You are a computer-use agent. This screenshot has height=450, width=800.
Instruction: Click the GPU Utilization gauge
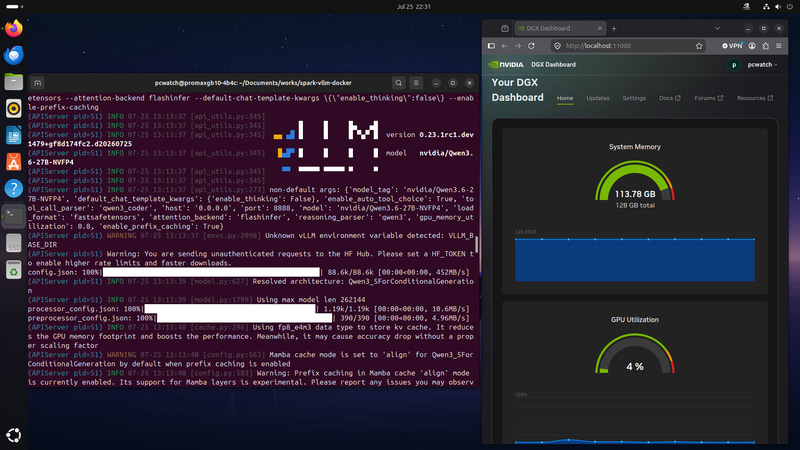click(x=635, y=353)
